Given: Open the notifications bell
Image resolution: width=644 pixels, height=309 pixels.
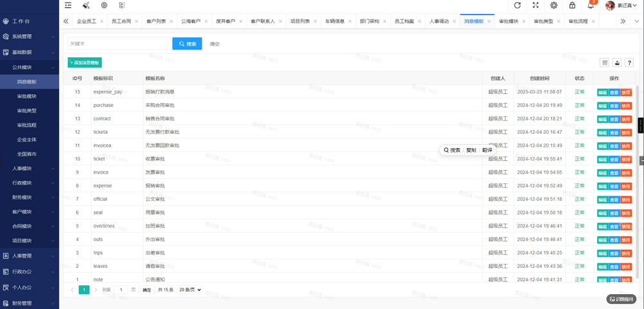Looking at the screenshot, I should click(591, 5).
